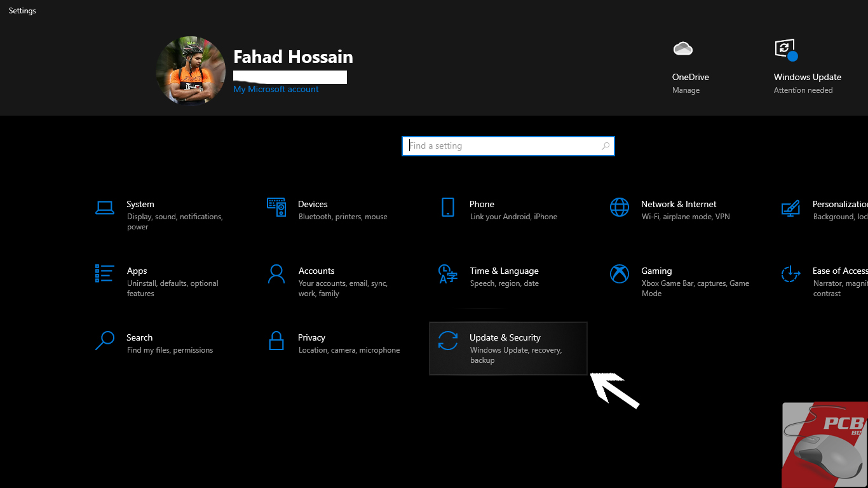This screenshot has height=488, width=868.
Task: Click the Privacy category title
Action: [311, 337]
